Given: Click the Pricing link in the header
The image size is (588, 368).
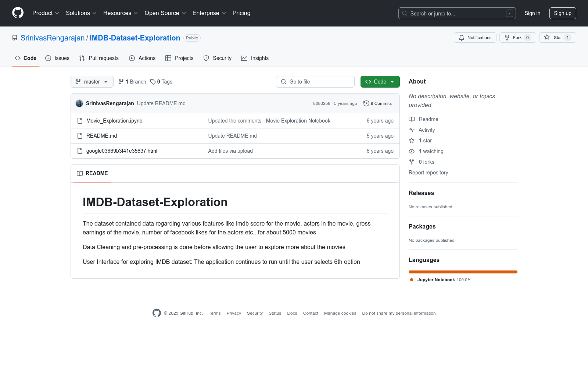Looking at the screenshot, I should pyautogui.click(x=241, y=13).
